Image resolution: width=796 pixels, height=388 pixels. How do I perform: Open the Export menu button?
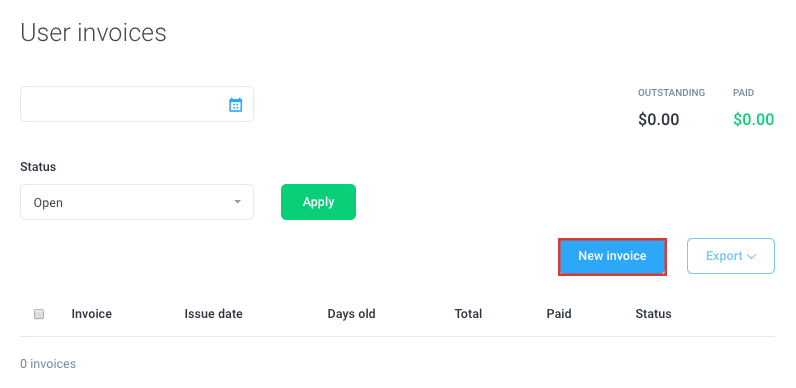pos(731,256)
